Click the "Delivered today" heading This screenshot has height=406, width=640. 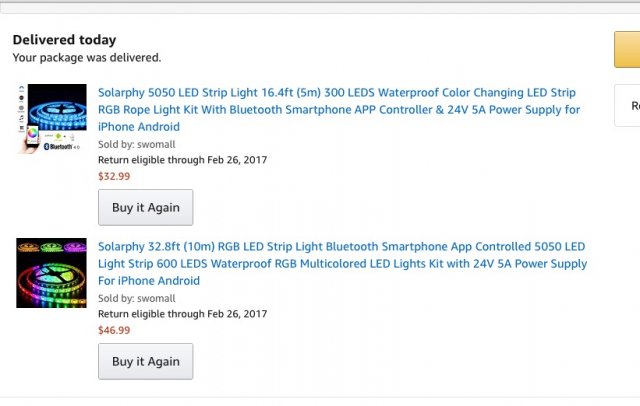(x=64, y=40)
